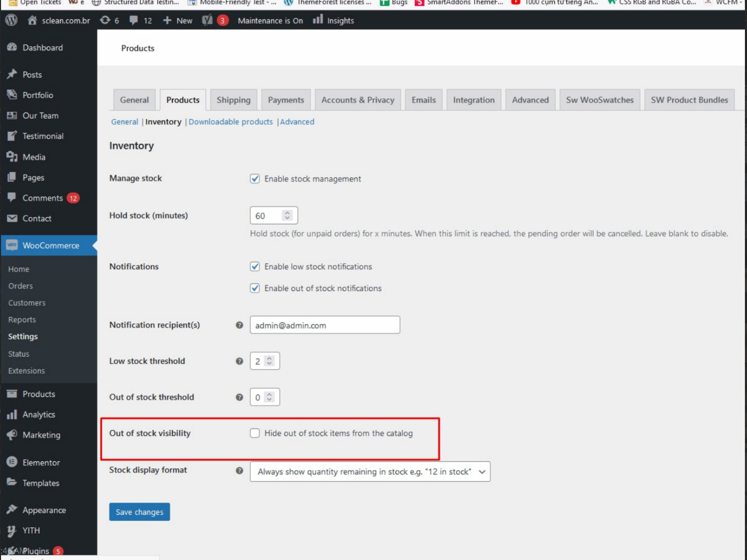Open the Advanced sub-section link under Products
The height and width of the screenshot is (560, 747).
(x=297, y=121)
